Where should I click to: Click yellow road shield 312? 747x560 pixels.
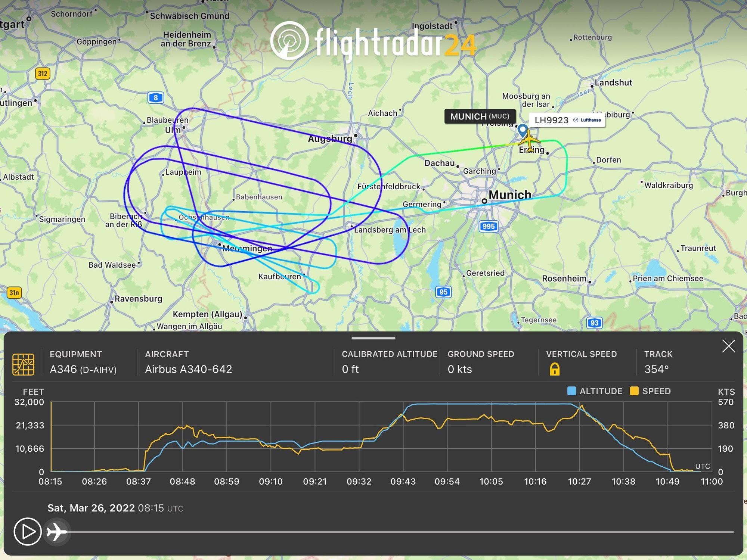[x=43, y=73]
